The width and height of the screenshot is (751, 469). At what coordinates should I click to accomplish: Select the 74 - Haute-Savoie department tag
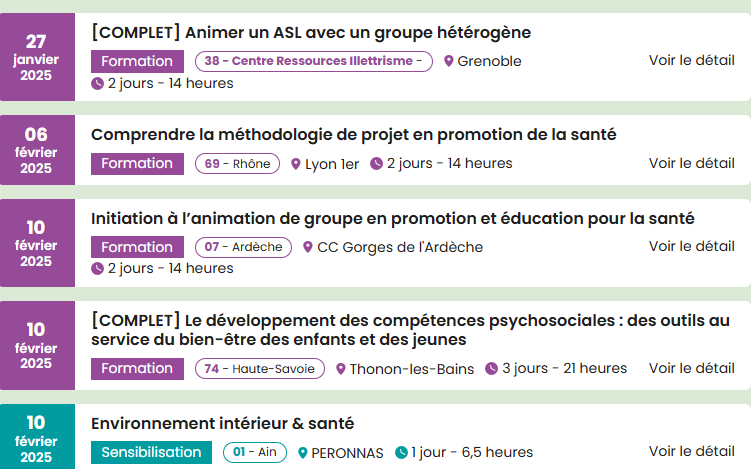coord(260,369)
